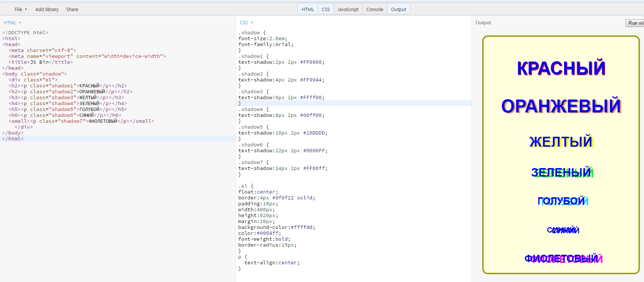Toggle the CSS panel tab

[x=326, y=9]
